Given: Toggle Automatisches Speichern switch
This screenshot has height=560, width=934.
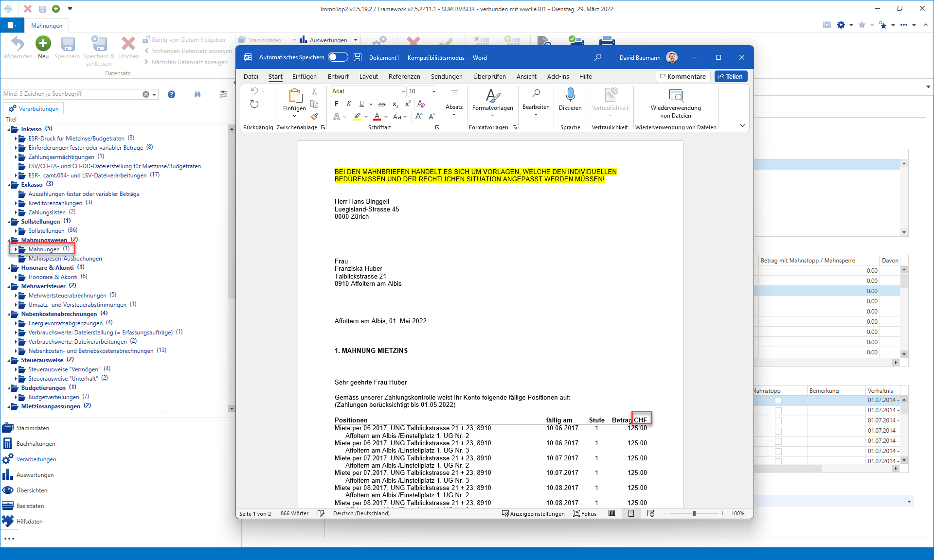Looking at the screenshot, I should (x=338, y=57).
